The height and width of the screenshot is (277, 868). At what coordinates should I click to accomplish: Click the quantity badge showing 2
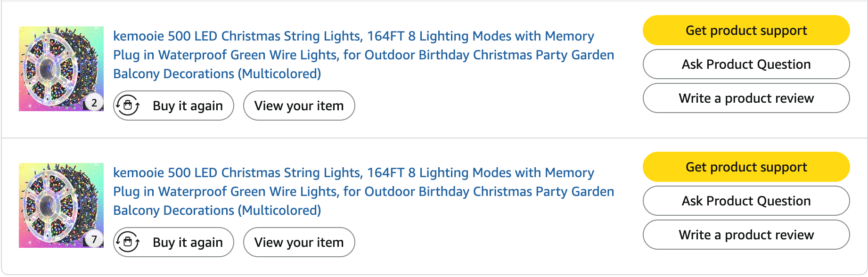pos(94,103)
